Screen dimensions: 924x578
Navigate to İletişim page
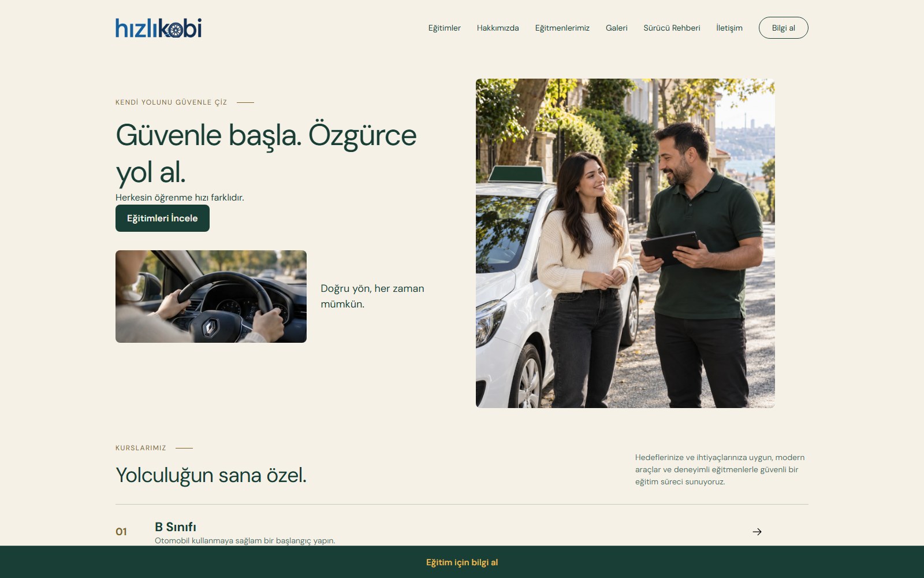click(x=729, y=28)
